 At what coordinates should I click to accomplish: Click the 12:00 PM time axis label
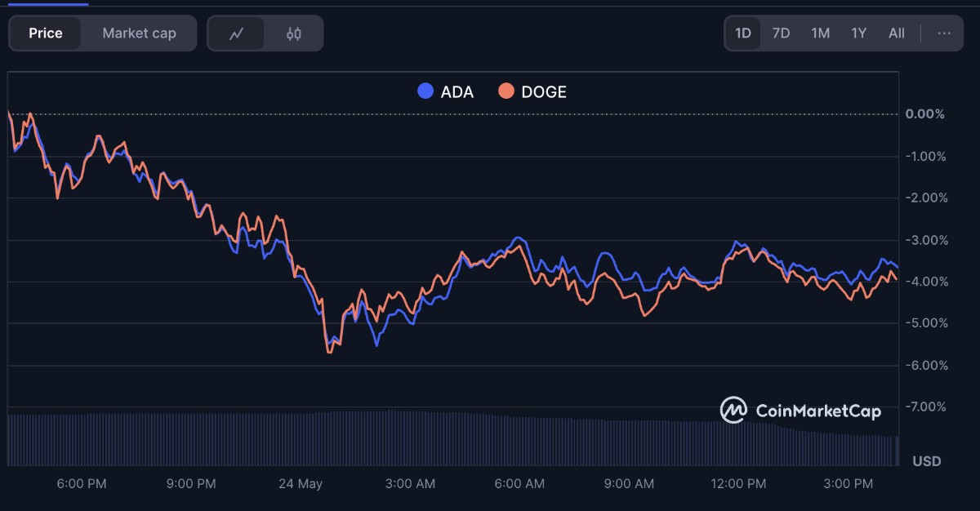coord(738,483)
